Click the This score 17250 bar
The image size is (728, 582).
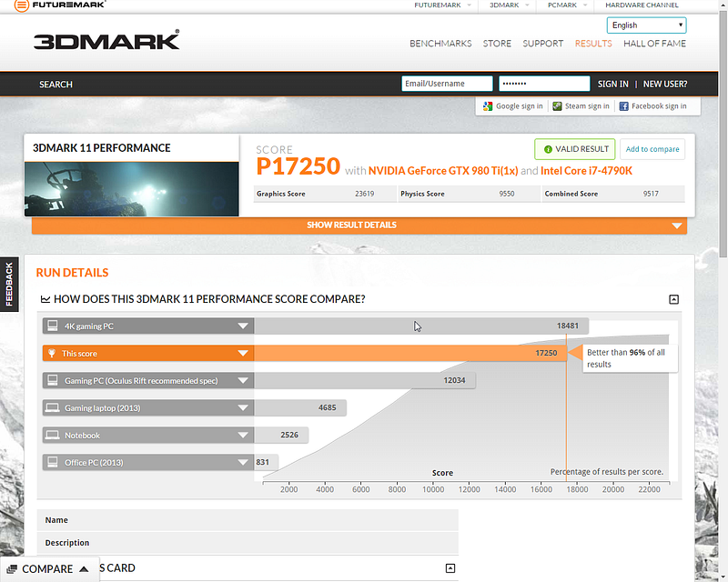[x=410, y=353]
